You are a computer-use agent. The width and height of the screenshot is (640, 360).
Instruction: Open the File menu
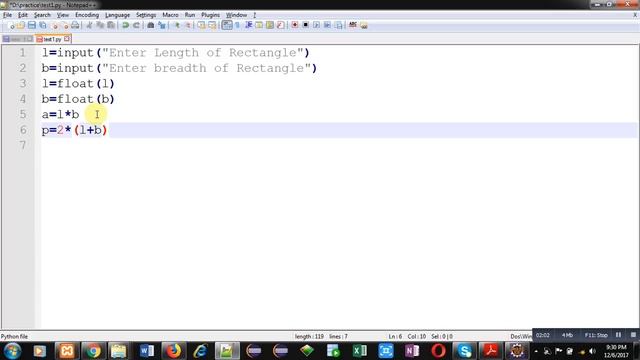click(x=7, y=15)
